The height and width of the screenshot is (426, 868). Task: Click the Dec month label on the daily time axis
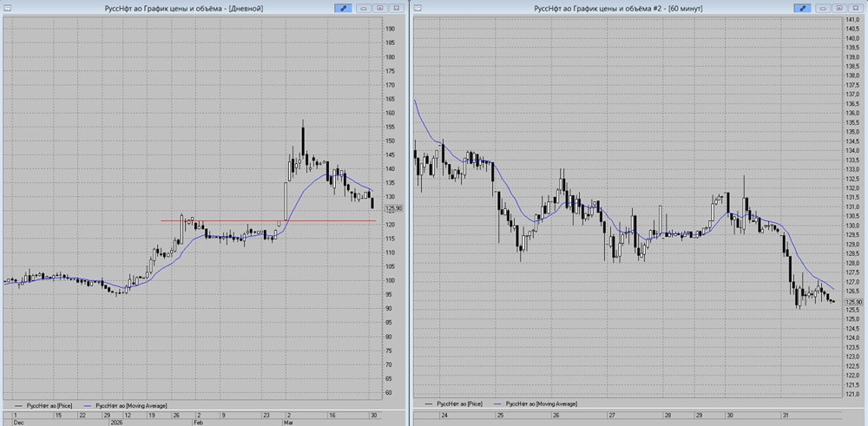coord(18,422)
